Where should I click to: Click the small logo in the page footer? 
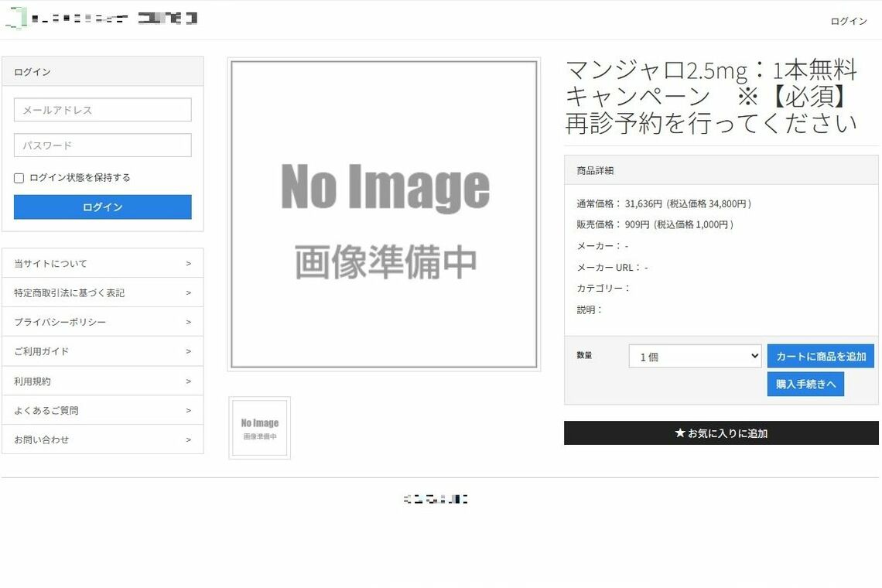point(435,499)
